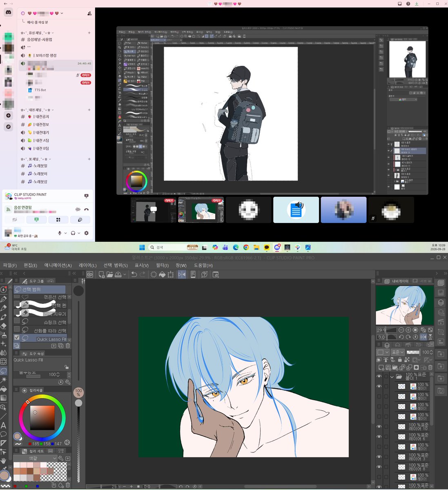The width and height of the screenshot is (448, 490).
Task: Click the Transform scale/rotate icon
Action: (x=171, y=274)
